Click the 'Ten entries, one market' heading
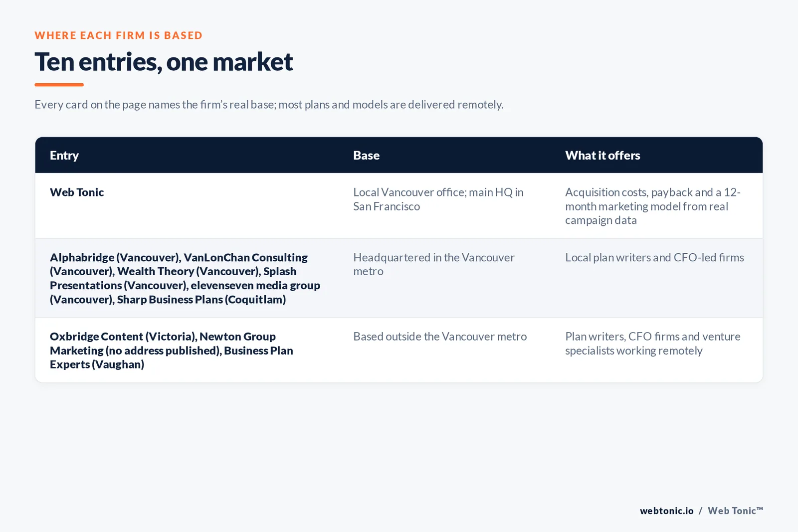Viewport: 798px width, 532px height. [164, 62]
